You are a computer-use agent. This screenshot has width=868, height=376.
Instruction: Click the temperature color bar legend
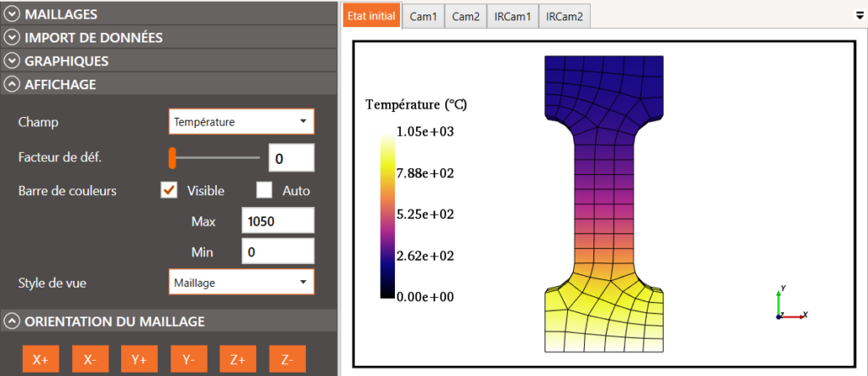click(388, 216)
